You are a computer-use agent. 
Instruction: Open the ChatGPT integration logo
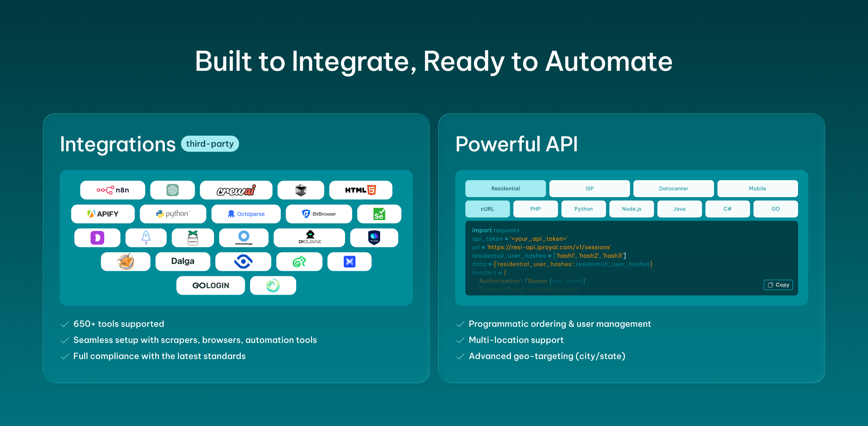(172, 190)
